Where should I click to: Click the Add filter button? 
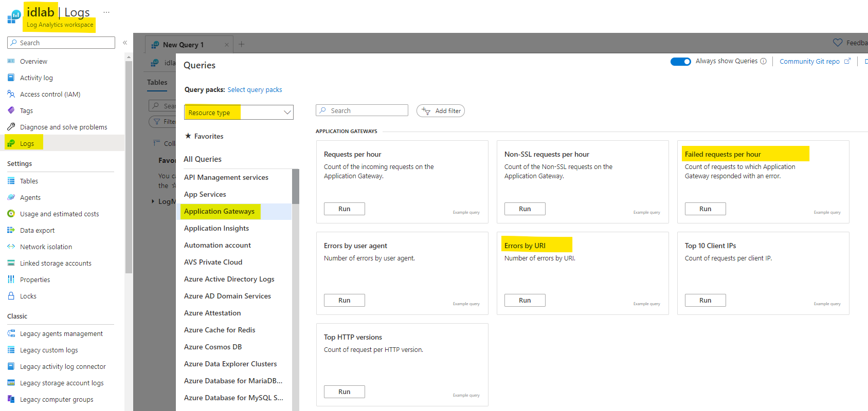(x=441, y=111)
